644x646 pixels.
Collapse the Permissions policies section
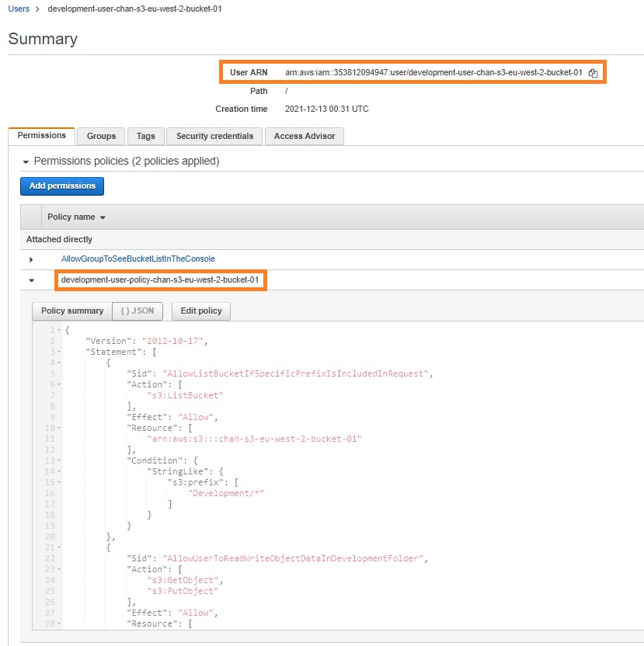point(26,161)
